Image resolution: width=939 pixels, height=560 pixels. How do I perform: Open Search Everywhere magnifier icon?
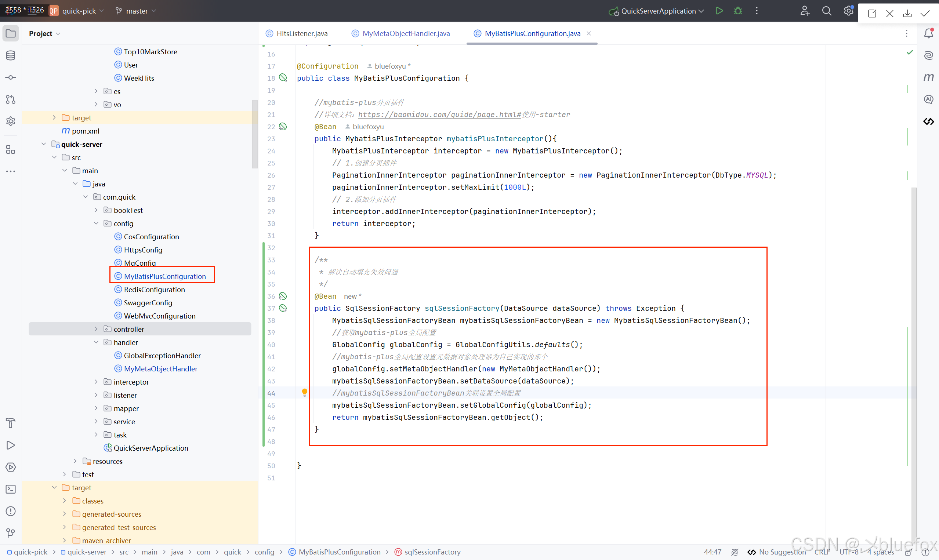click(827, 11)
